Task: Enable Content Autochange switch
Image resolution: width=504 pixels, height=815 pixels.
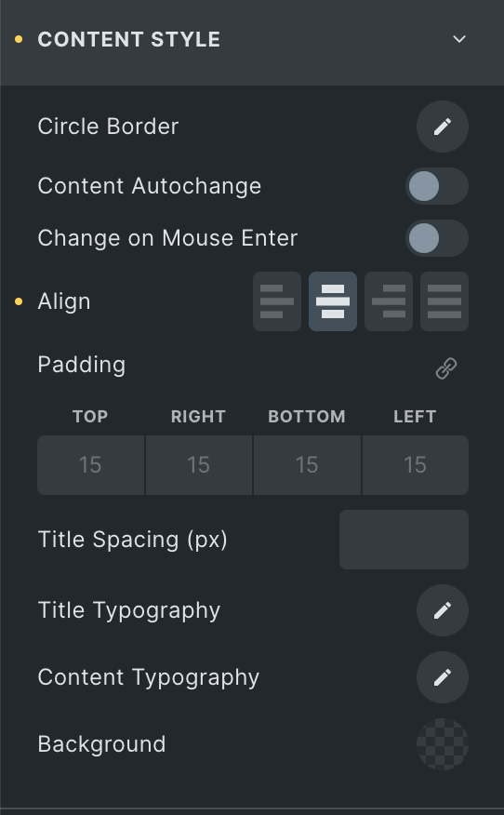Action: [437, 186]
